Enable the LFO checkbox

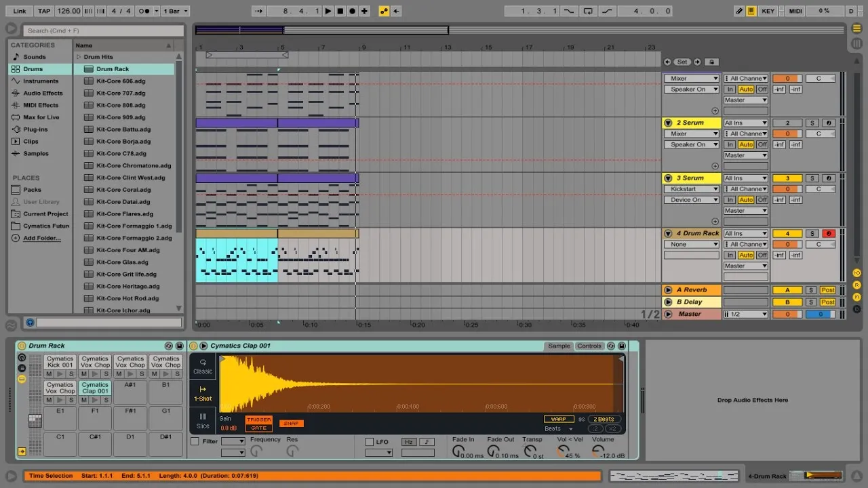click(x=370, y=442)
